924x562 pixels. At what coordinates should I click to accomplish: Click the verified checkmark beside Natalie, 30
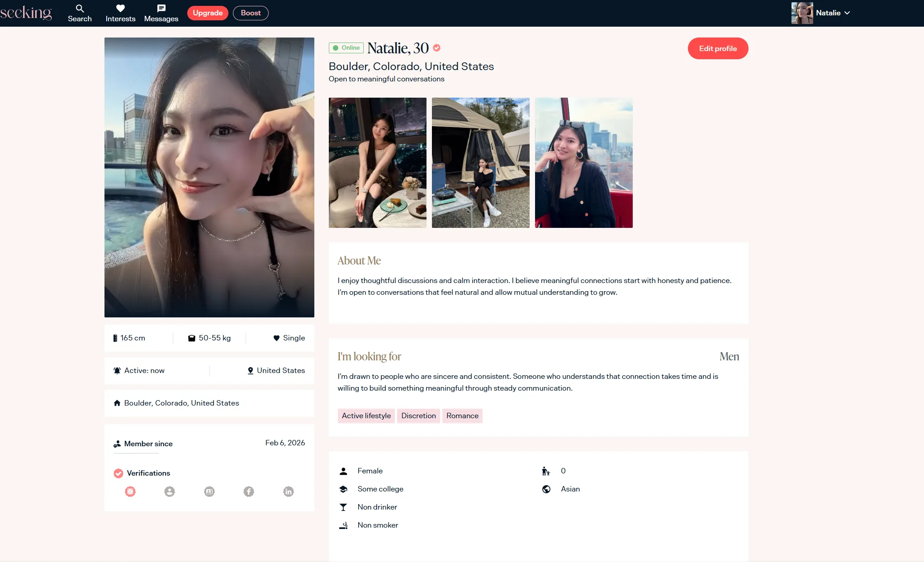pyautogui.click(x=437, y=48)
